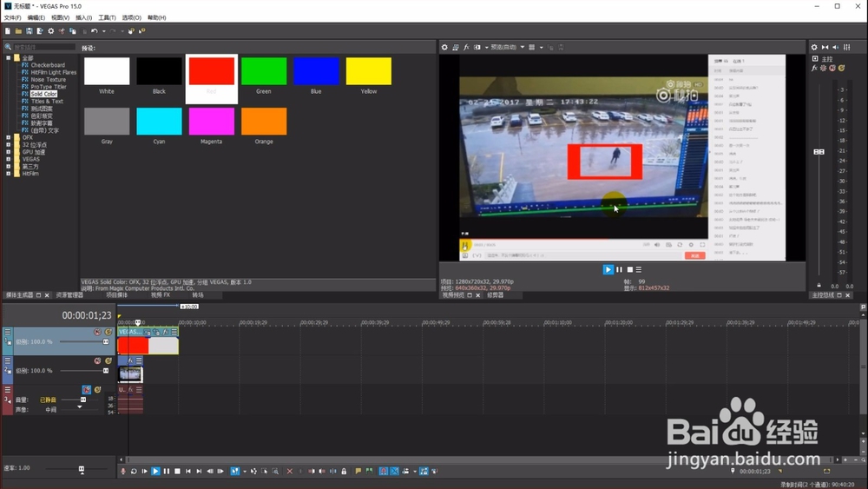868x489 pixels.
Task: Switch to the 转场 tab
Action: point(198,295)
